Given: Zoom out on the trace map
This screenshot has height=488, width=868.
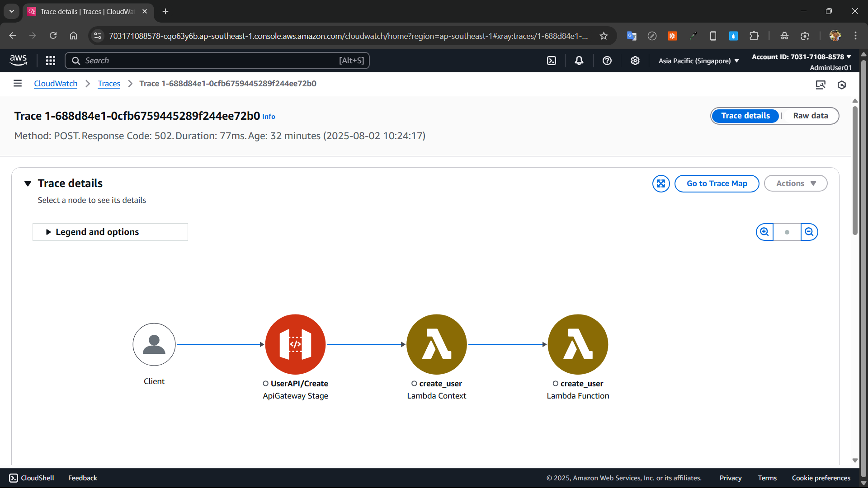Looking at the screenshot, I should 809,232.
